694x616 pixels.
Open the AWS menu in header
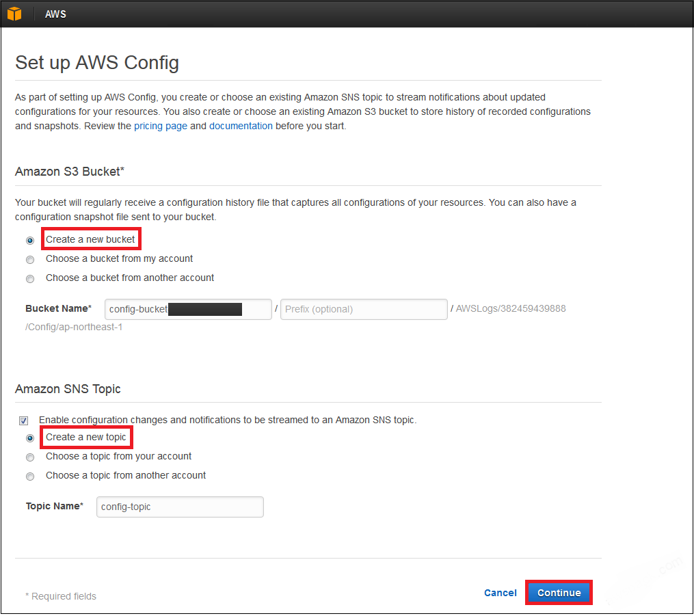[x=55, y=14]
